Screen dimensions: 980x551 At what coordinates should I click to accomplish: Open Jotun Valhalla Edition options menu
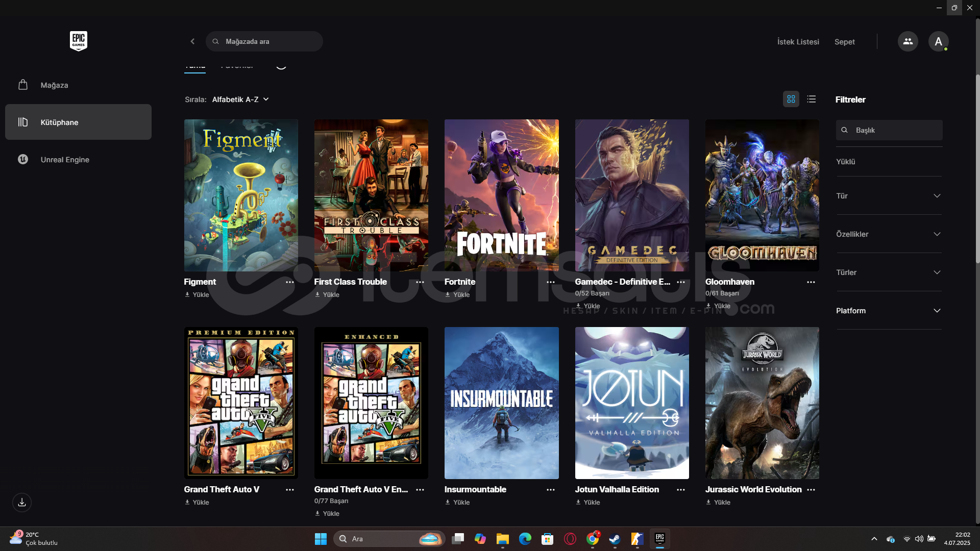coord(681,490)
